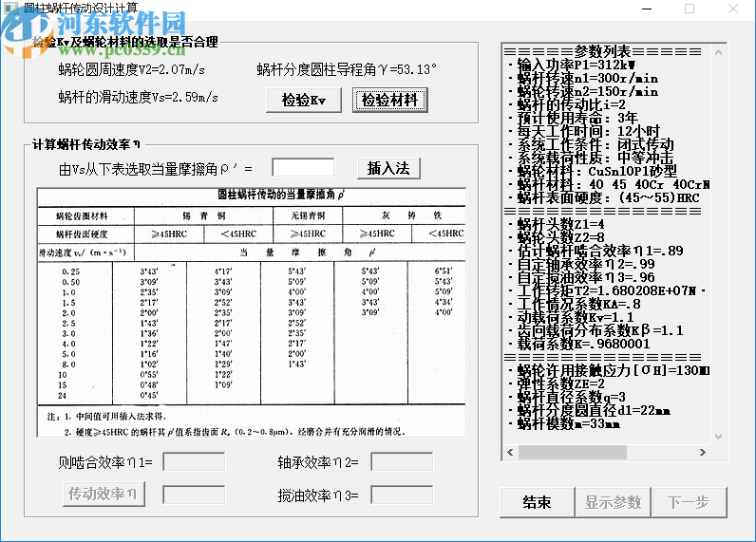Select the 载荷系数K=.9680001 line
756x542 pixels.
coord(579,344)
